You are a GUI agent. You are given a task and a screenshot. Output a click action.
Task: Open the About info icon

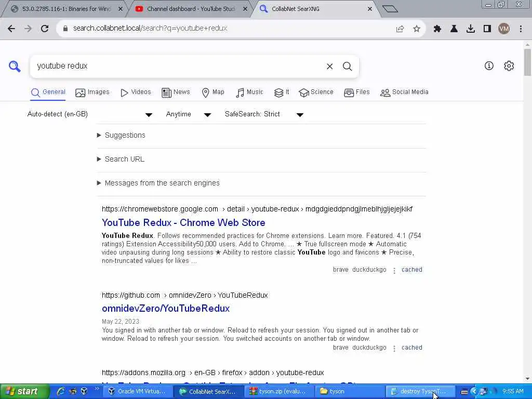tap(489, 66)
